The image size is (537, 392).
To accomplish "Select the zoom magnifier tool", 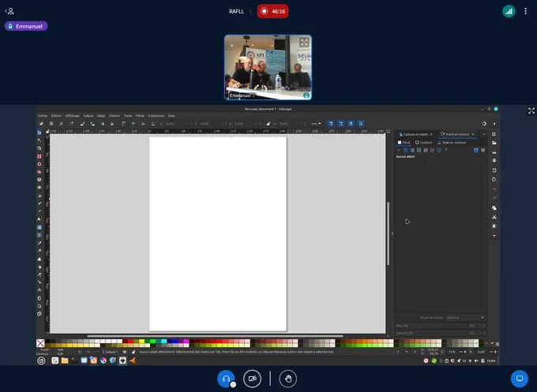I will (39, 306).
